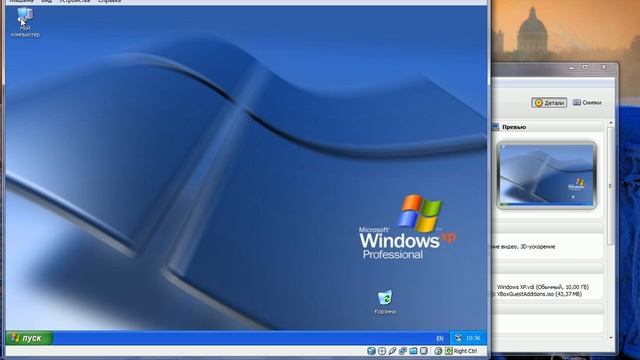Viewport: 640px width, 360px height.
Task: Click the scroll up arrow in Manager details pane
Action: click(x=611, y=122)
